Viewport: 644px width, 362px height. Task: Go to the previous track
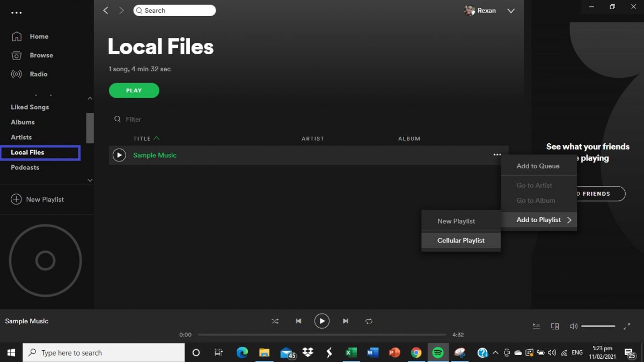(x=298, y=321)
